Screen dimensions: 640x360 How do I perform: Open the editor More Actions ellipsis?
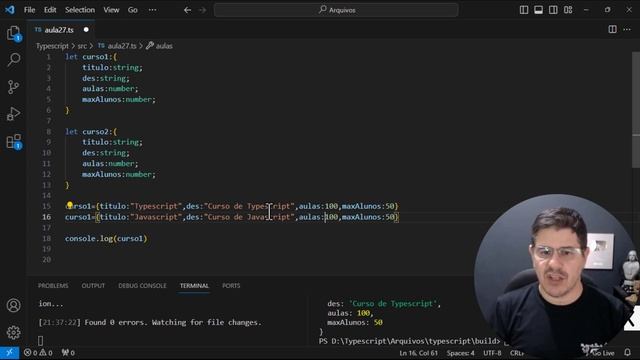627,29
